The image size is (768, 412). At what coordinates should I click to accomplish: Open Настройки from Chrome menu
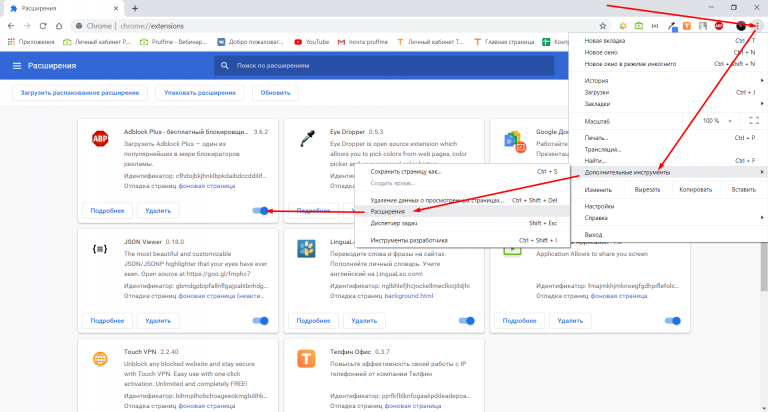point(668,206)
